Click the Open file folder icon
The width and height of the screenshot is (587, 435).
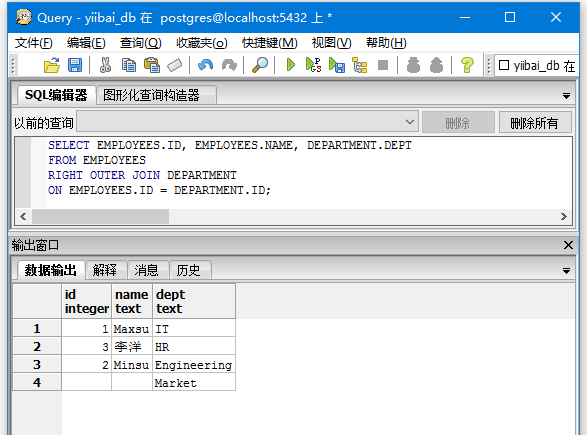click(52, 65)
